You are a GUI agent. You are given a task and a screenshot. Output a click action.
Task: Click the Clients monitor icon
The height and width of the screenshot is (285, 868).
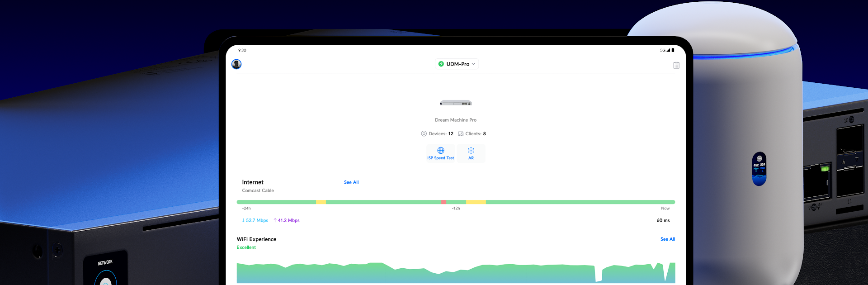tap(461, 133)
